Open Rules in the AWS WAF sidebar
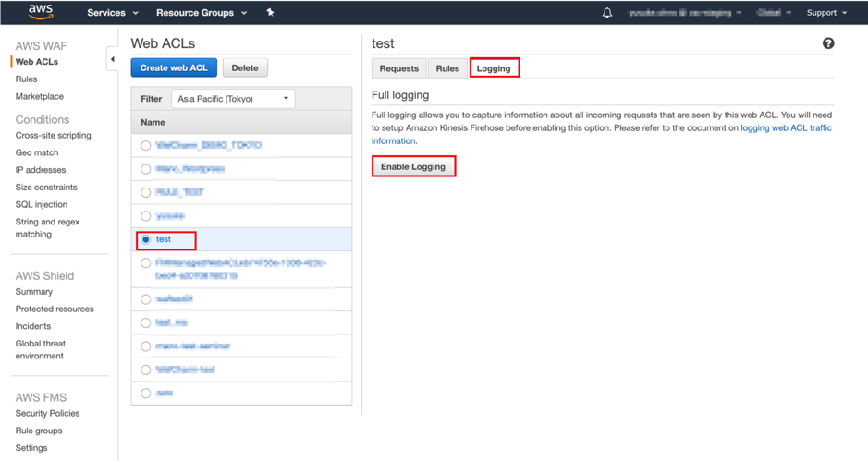Screen dimensions: 868x461 (x=26, y=79)
